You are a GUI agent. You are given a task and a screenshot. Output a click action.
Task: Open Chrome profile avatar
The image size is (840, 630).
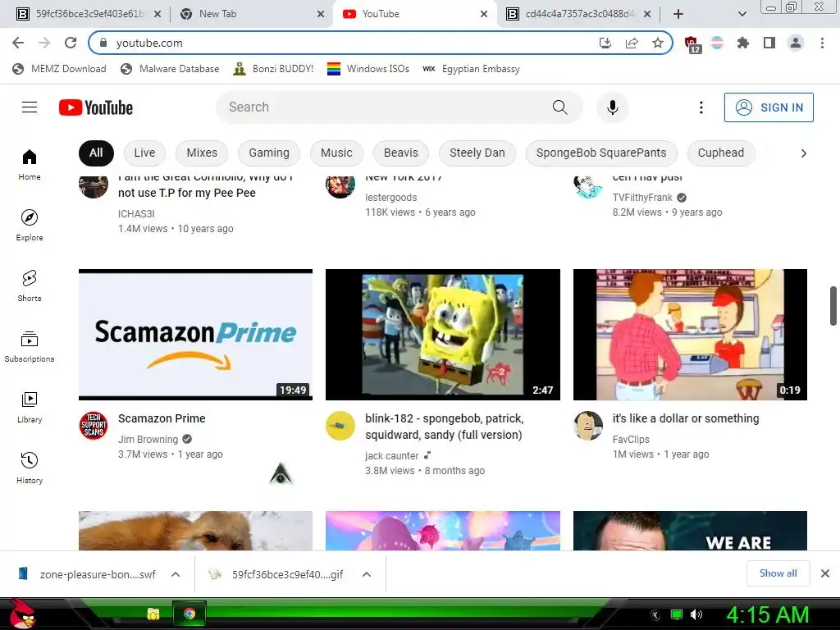tap(796, 43)
